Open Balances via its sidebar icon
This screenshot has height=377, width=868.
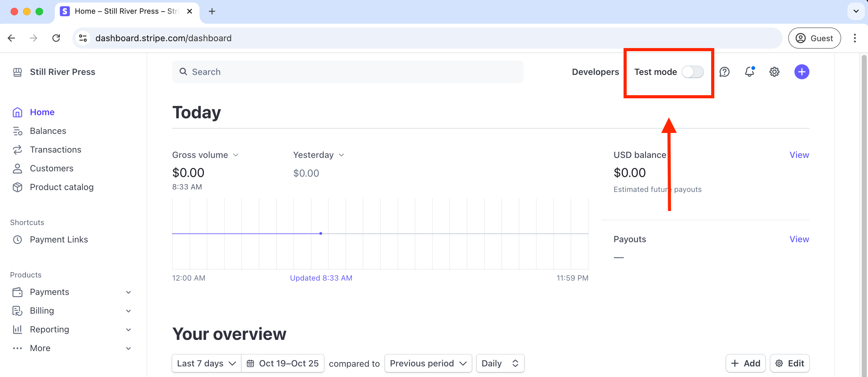17,131
